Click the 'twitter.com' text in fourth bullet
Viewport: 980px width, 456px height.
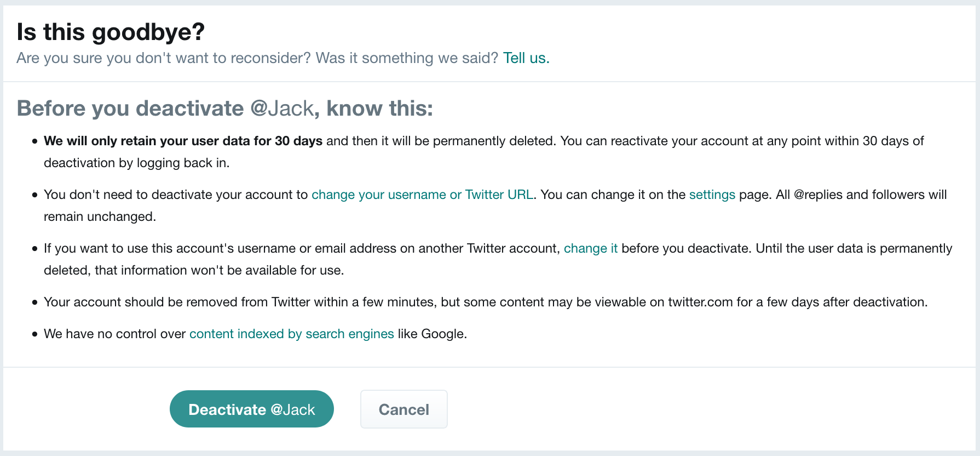700,303
